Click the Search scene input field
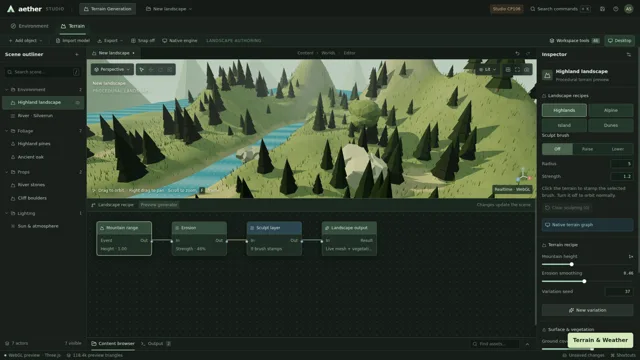This screenshot has width=640, height=360. (43, 72)
